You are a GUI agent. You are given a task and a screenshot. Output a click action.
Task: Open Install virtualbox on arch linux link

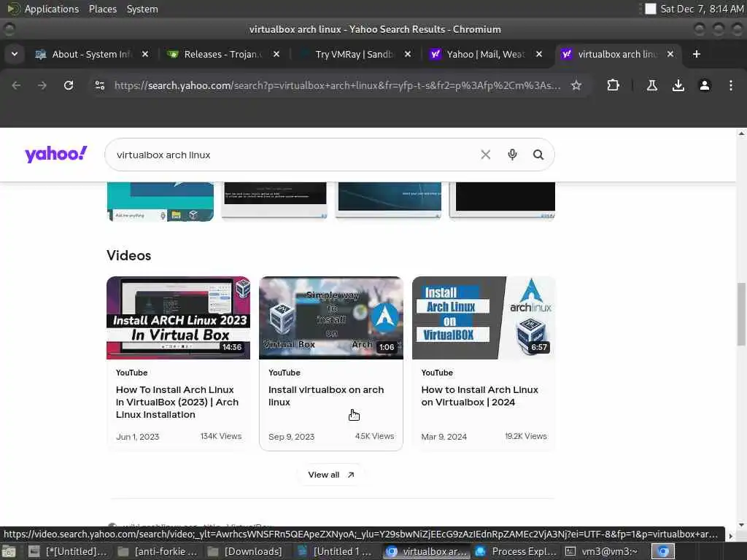click(326, 396)
